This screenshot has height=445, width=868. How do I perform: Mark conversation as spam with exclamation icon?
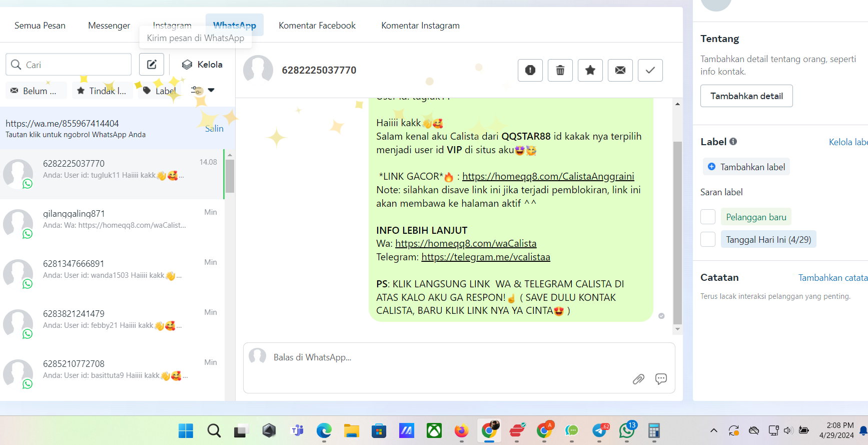tap(530, 70)
